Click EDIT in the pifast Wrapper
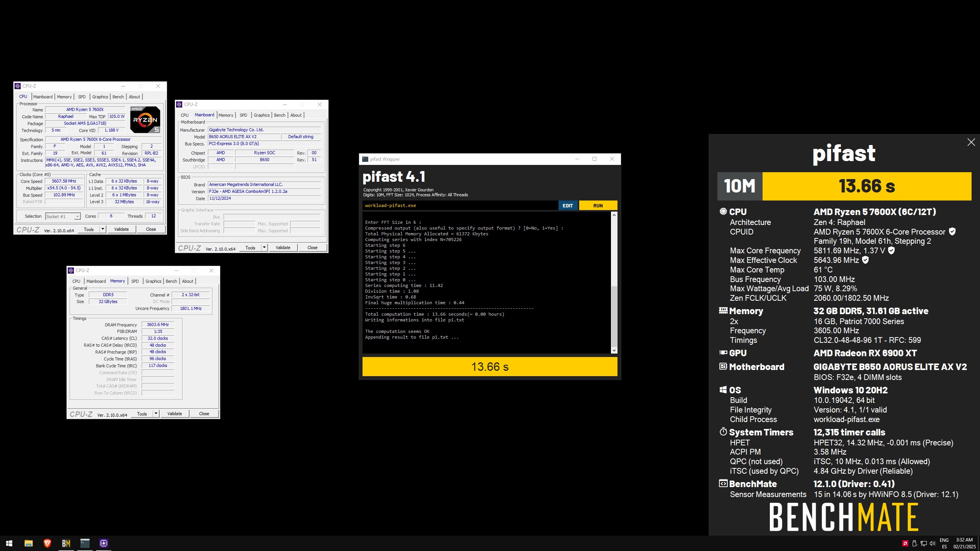980x551 pixels. [568, 205]
